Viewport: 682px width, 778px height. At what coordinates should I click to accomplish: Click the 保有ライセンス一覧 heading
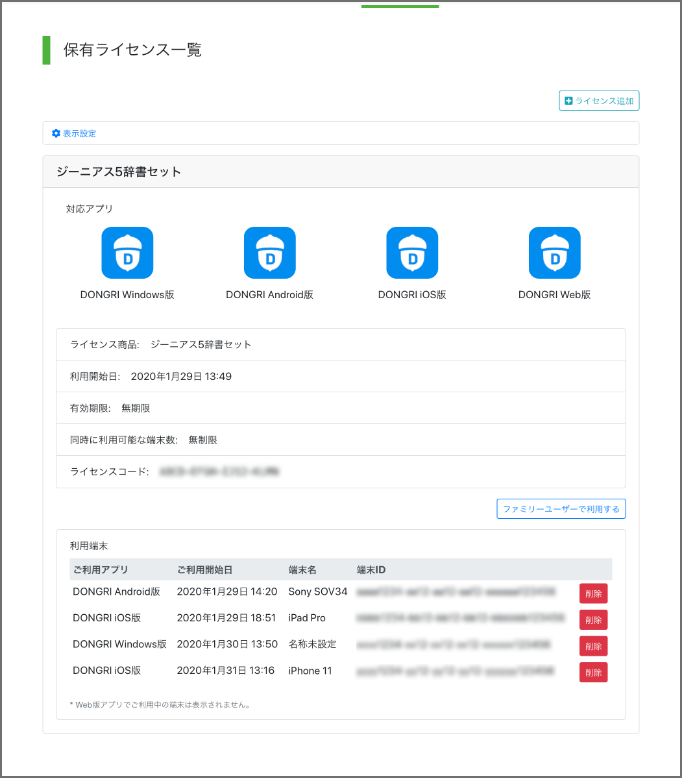coord(132,50)
